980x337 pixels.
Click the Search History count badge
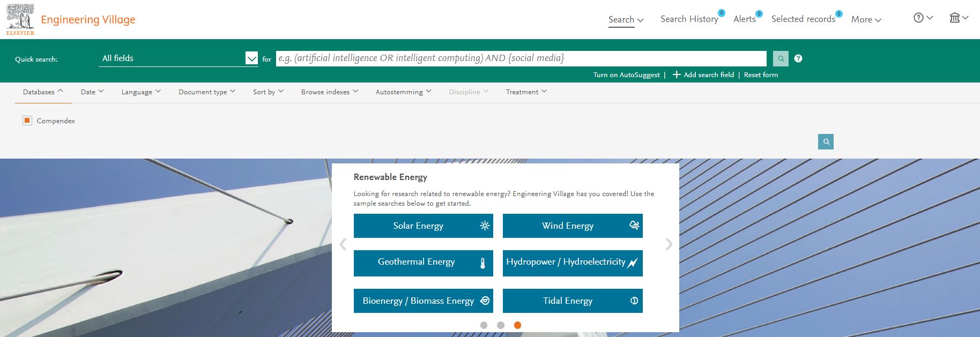coord(722,13)
